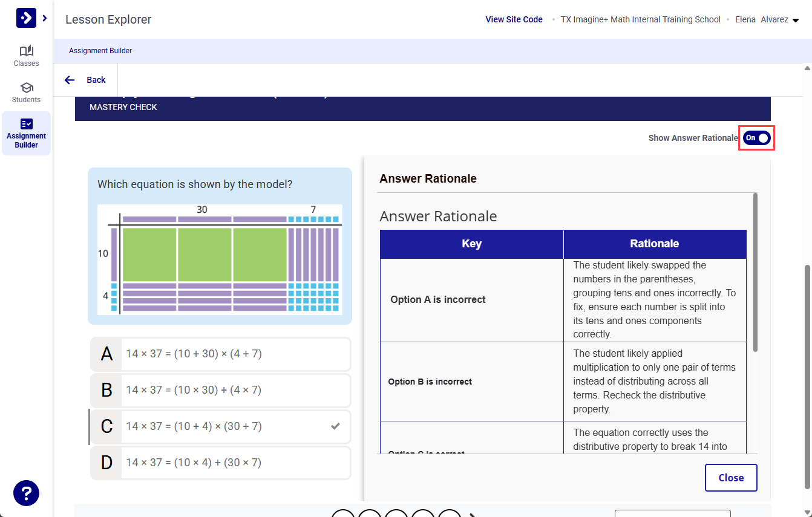812x517 pixels.
Task: Select answer option A
Action: pyautogui.click(x=220, y=354)
